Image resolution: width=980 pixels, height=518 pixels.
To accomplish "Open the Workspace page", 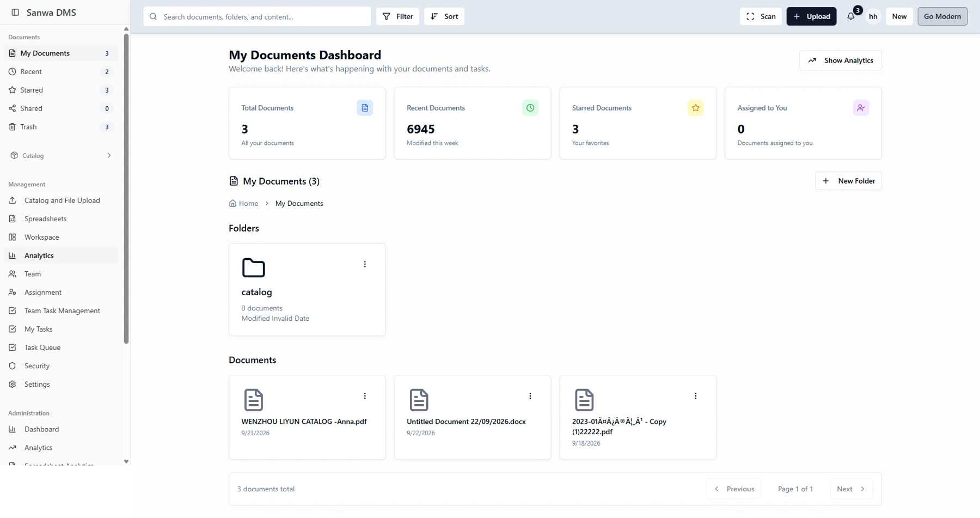I will (61, 237).
